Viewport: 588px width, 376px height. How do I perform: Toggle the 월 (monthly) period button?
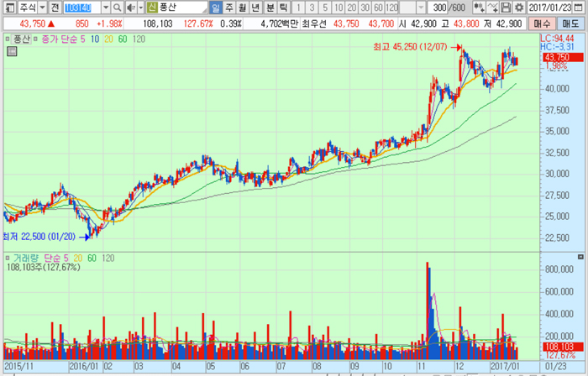[x=243, y=8]
